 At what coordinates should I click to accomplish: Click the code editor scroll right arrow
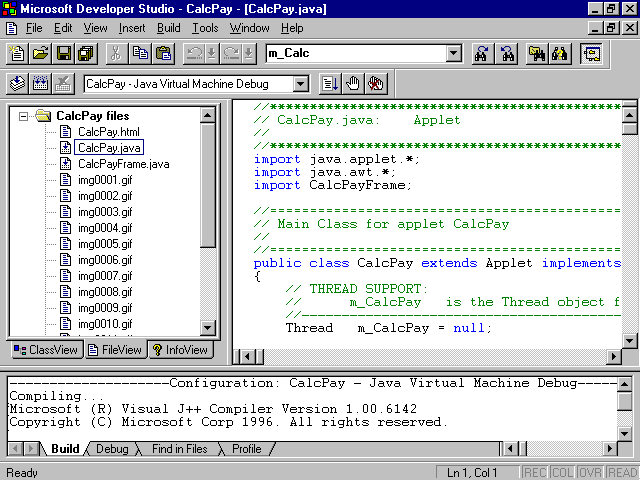613,356
